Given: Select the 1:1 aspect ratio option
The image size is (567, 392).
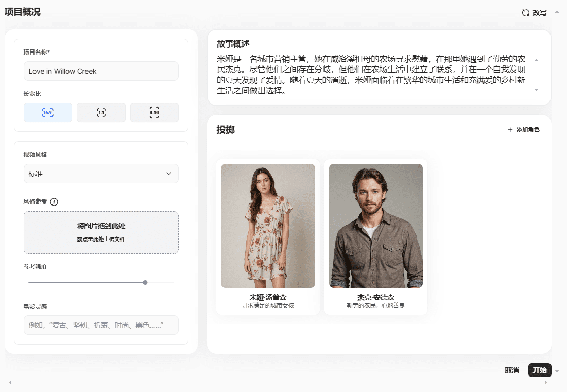Looking at the screenshot, I should click(101, 112).
